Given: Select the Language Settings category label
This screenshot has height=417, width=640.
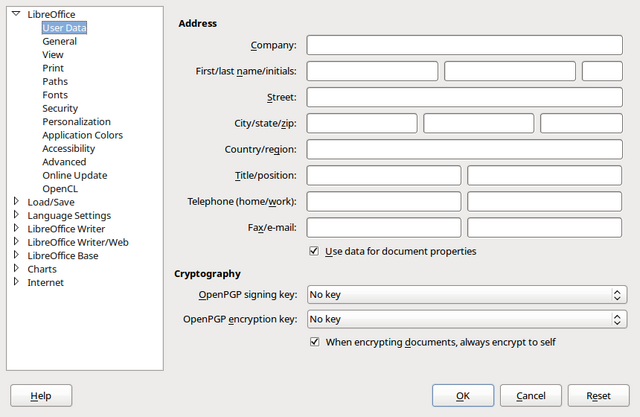Looking at the screenshot, I should pos(69,215).
